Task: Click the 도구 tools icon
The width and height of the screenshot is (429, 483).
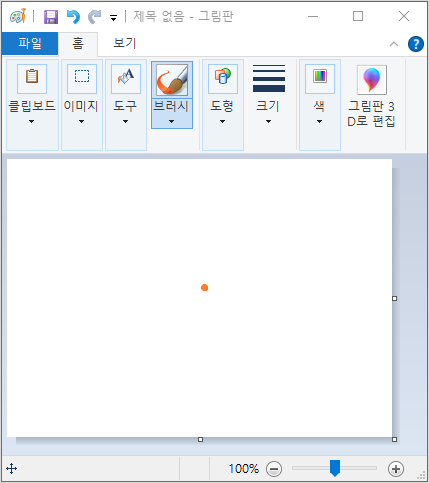Action: [126, 79]
